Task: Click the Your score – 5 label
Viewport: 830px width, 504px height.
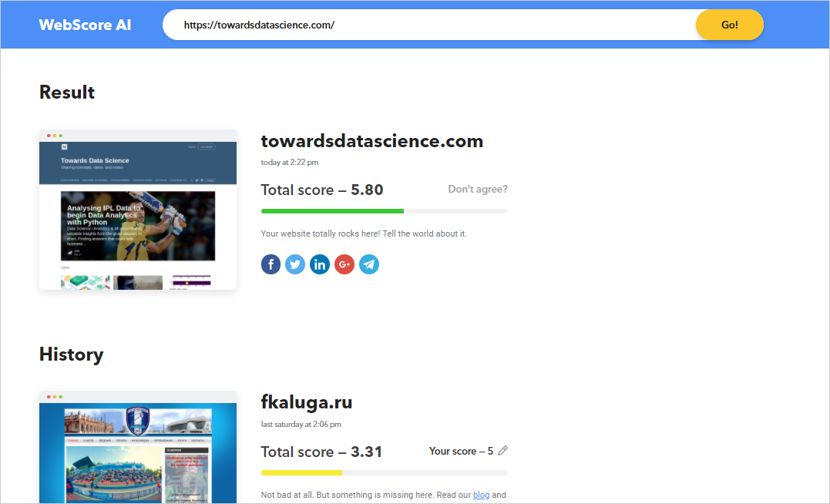Action: 461,451
